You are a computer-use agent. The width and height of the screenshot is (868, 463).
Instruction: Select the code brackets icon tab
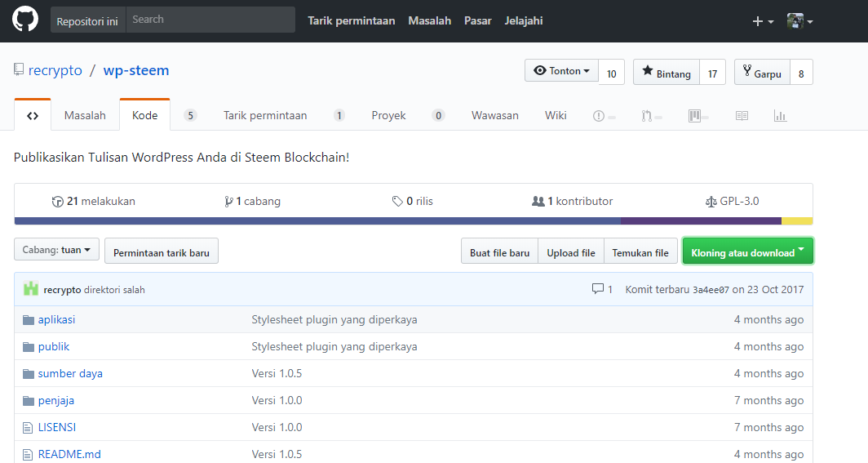pyautogui.click(x=33, y=116)
